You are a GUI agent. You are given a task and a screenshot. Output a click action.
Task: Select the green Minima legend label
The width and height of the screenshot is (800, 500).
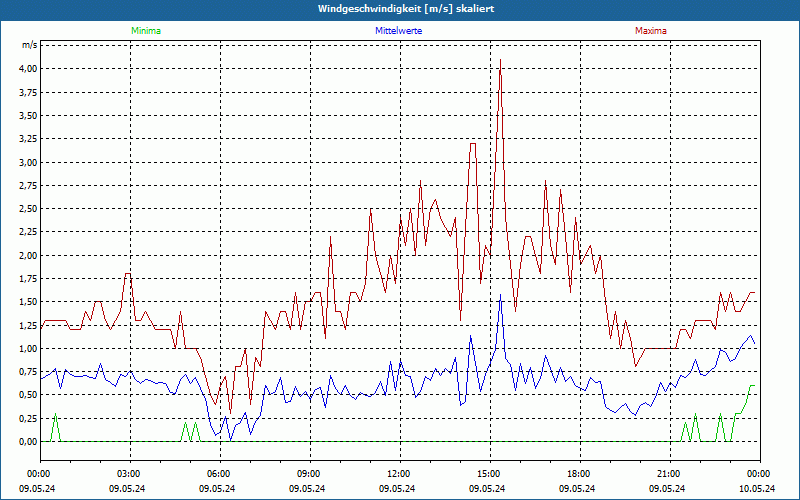coord(145,31)
